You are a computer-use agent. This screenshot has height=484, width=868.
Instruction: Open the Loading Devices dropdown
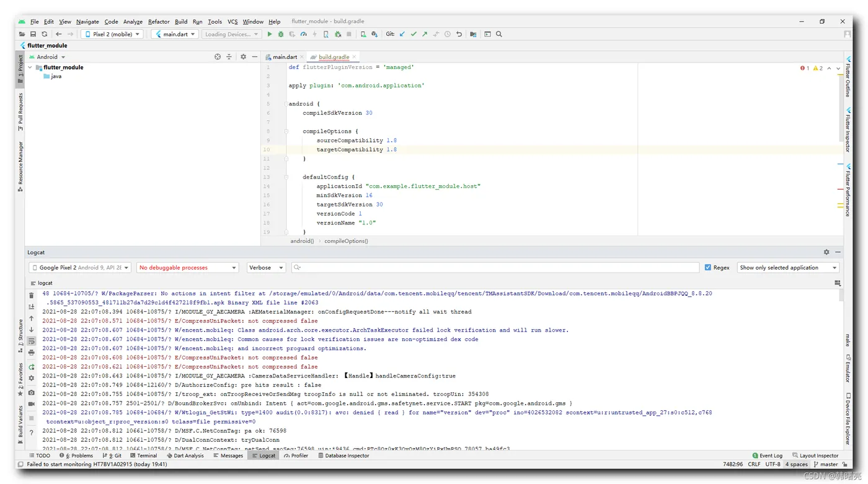(x=231, y=34)
